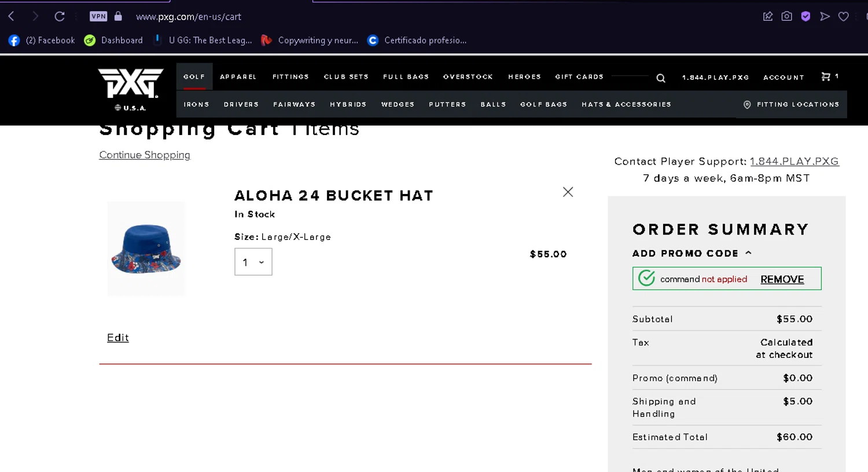Open the quantity dropdown
This screenshot has width=868, height=472.
[253, 262]
